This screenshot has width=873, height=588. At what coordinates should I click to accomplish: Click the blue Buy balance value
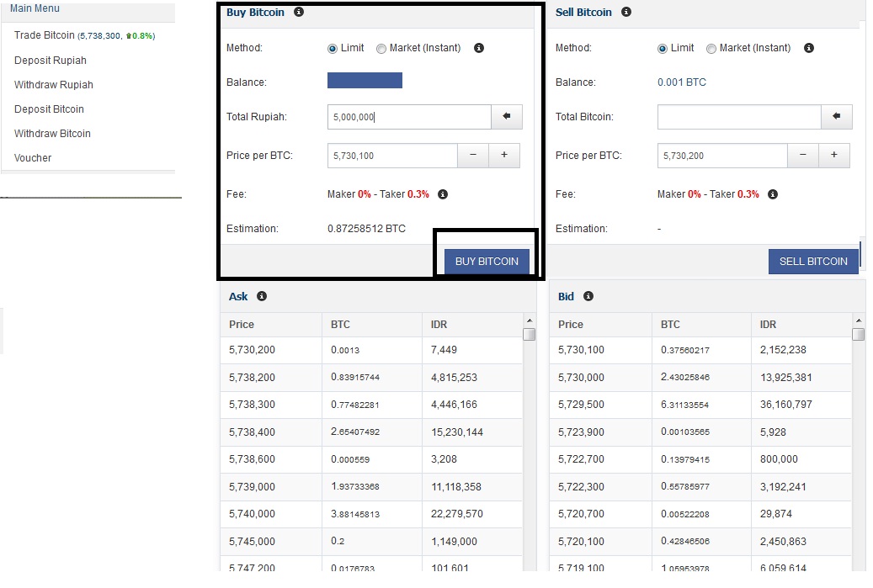pyautogui.click(x=365, y=80)
